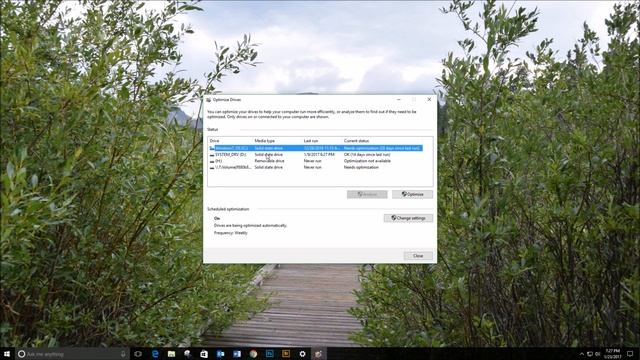Image resolution: width=640 pixels, height=360 pixels.
Task: Click the taskbar icon left of Windows Store
Action: [188, 354]
